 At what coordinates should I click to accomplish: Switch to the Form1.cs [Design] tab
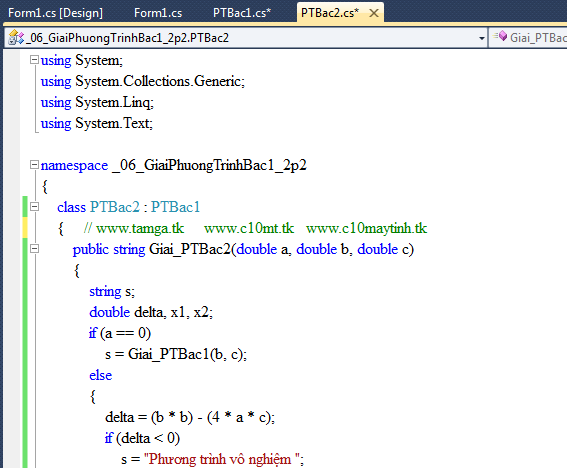coord(55,13)
